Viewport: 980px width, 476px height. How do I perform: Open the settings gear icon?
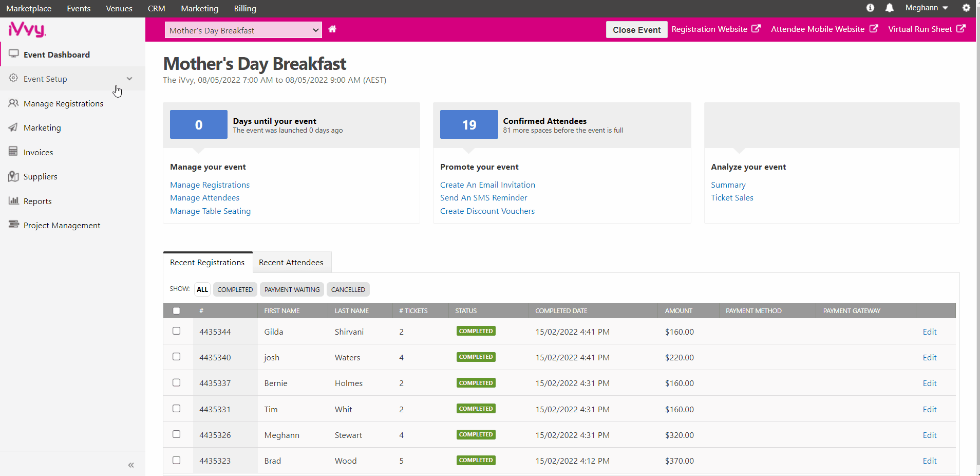tap(966, 8)
